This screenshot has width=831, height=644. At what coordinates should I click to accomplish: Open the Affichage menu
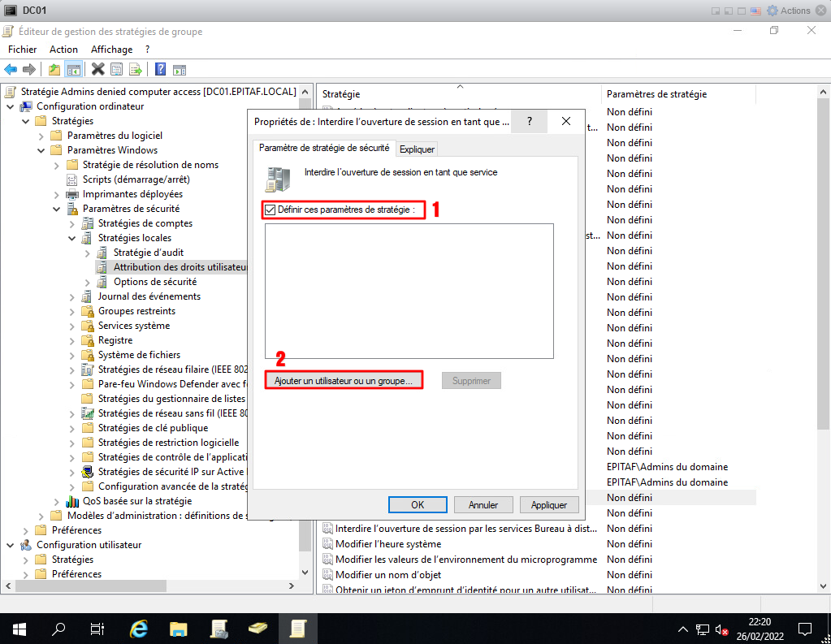(x=111, y=50)
